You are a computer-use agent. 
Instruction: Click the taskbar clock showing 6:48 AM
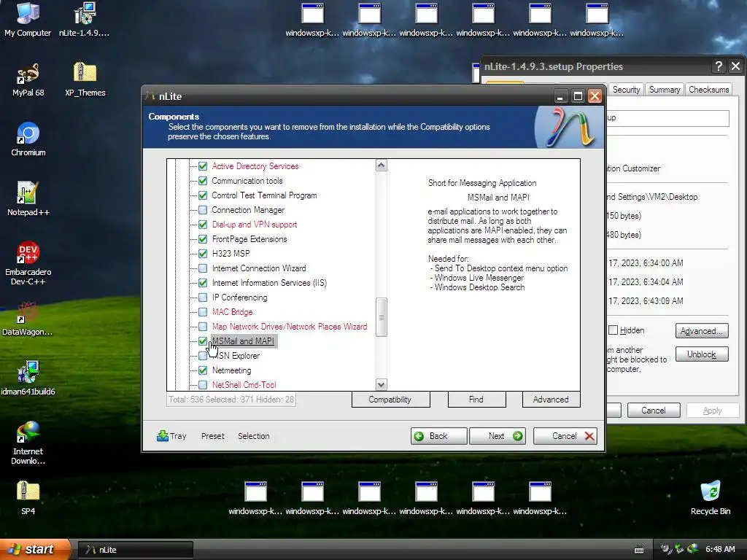(x=720, y=550)
